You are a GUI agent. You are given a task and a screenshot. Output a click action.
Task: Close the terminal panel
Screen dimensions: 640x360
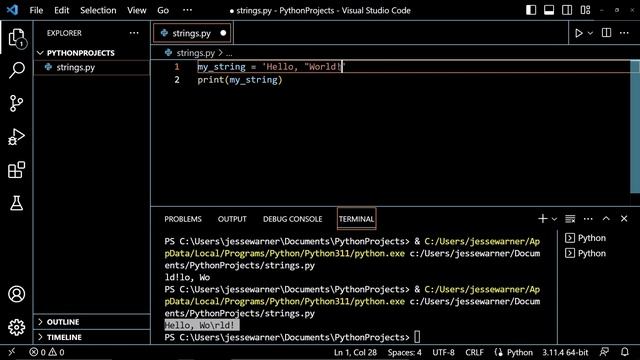click(x=624, y=219)
